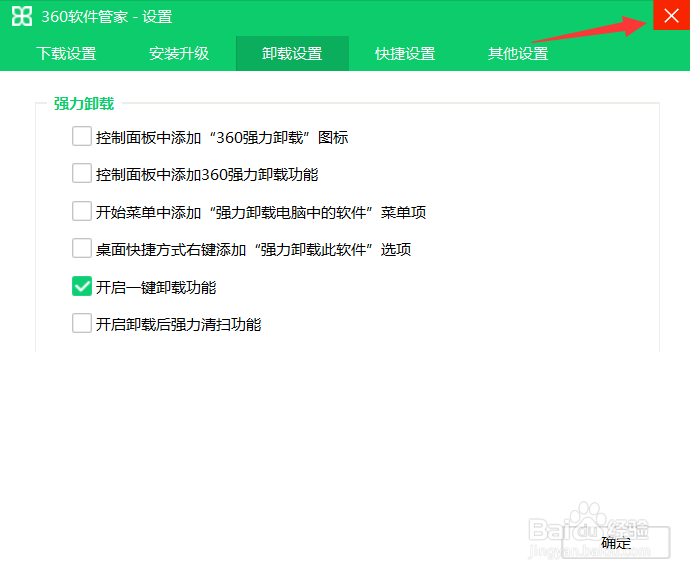Enable adding the “360强力卸载” icon to control panel
The image size is (690, 575).
pyautogui.click(x=82, y=136)
